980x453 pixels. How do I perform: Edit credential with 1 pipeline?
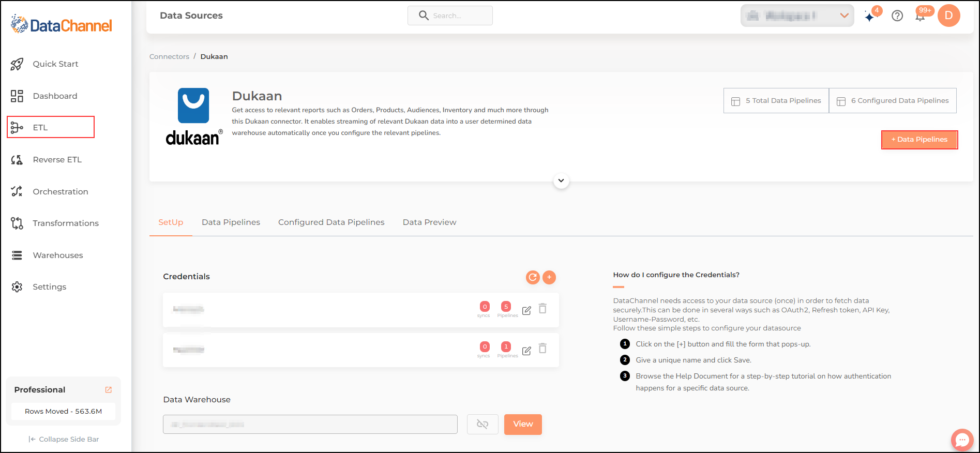coord(526,351)
